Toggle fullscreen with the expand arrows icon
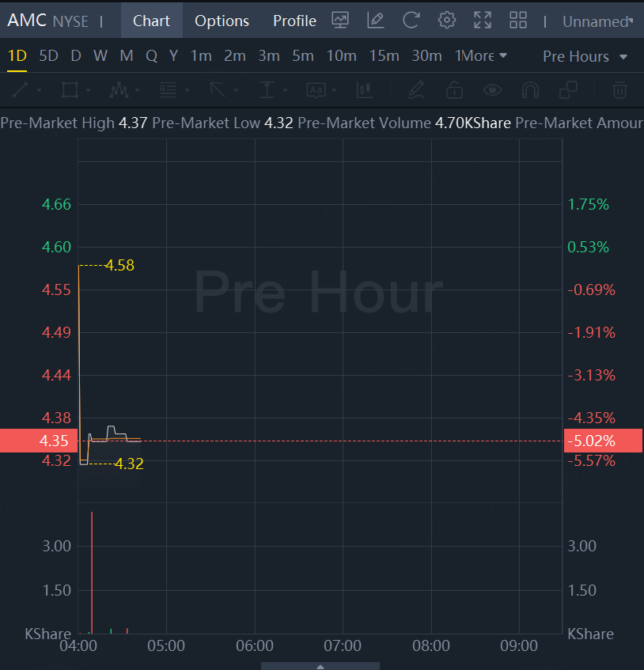Image resolution: width=644 pixels, height=670 pixels. 483,20
